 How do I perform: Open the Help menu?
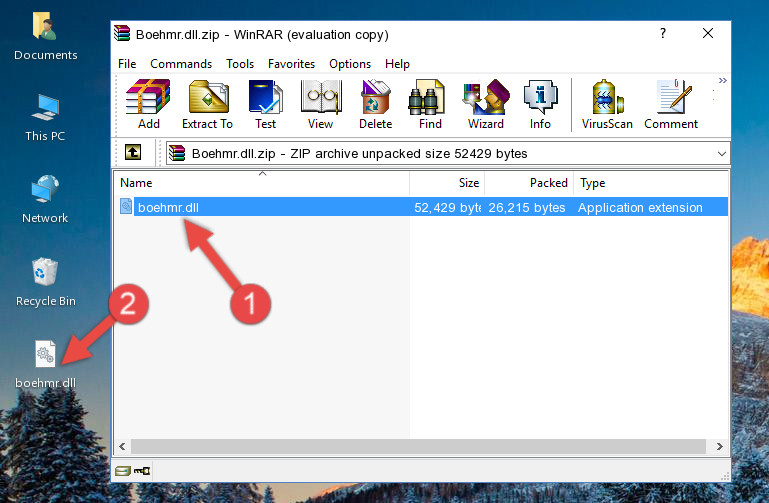click(397, 64)
